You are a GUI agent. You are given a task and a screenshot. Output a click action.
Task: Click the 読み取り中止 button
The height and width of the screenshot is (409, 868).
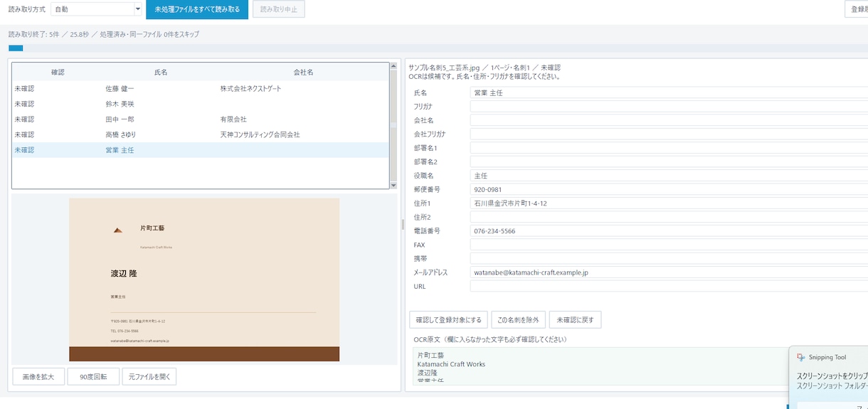click(279, 9)
